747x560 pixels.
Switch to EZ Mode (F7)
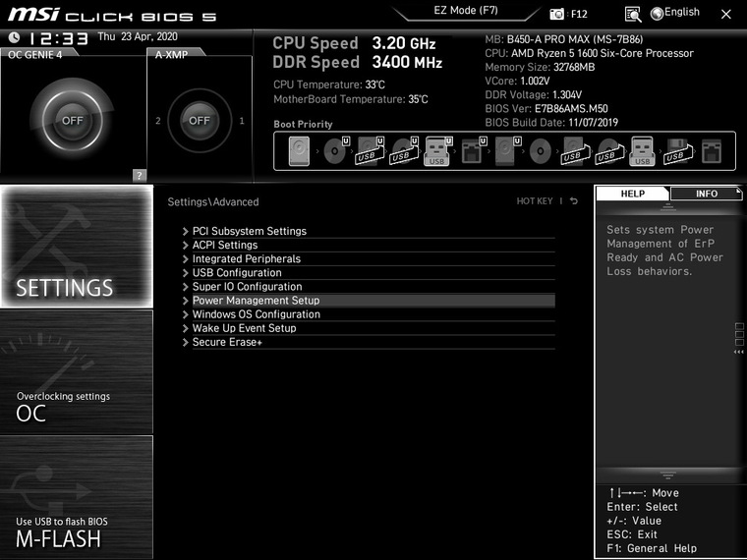coord(466,11)
